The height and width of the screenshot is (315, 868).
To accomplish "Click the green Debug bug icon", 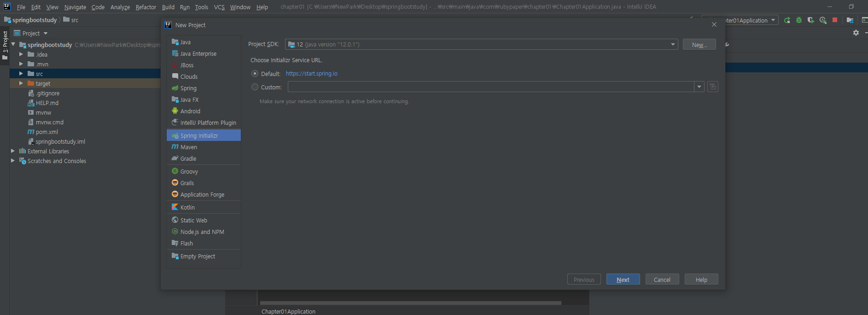I will (799, 20).
